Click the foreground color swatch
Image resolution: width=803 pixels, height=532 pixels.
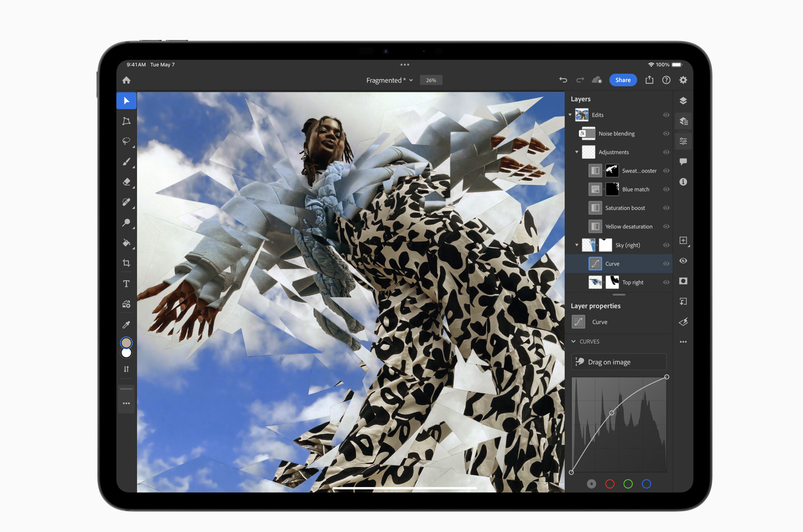click(126, 343)
